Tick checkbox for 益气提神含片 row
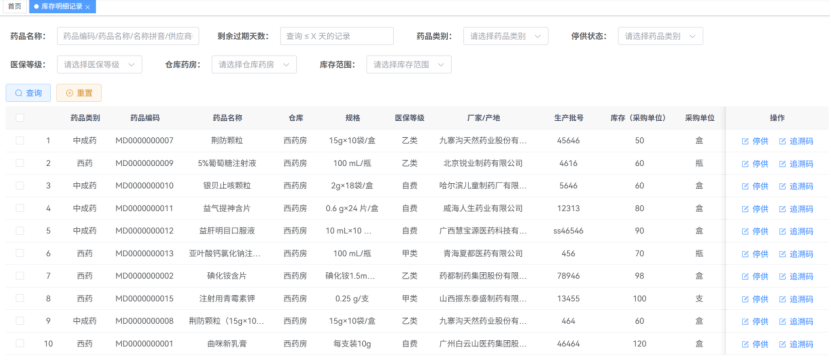 pyautogui.click(x=20, y=208)
